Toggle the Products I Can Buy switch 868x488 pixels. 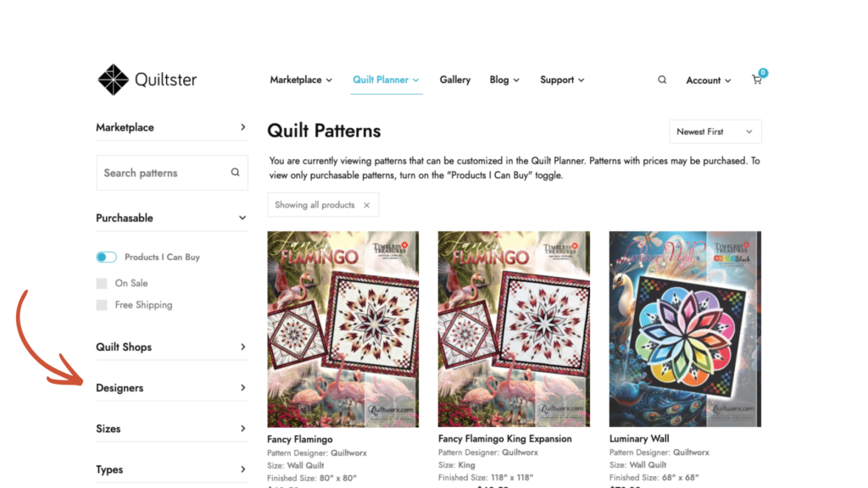(106, 257)
